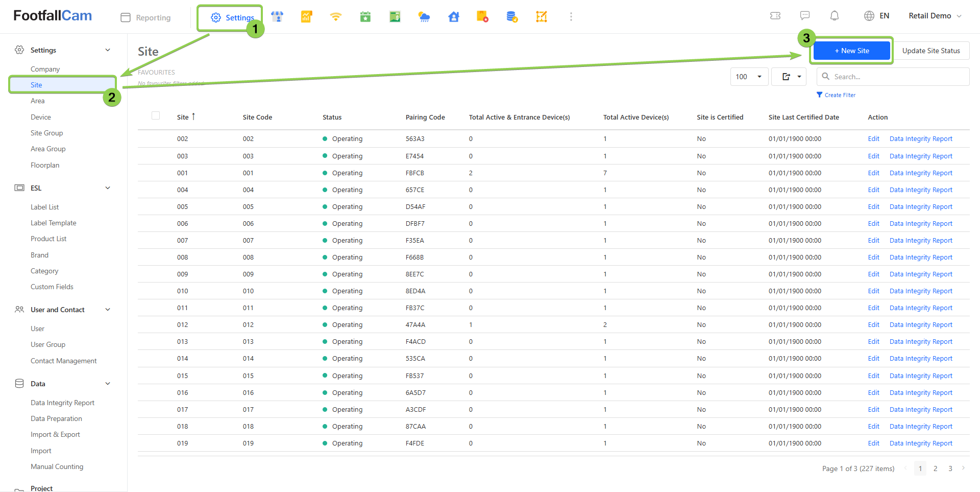Click the Wi-Fi signal icon in toolbar
This screenshot has width=980, height=492.
(335, 17)
